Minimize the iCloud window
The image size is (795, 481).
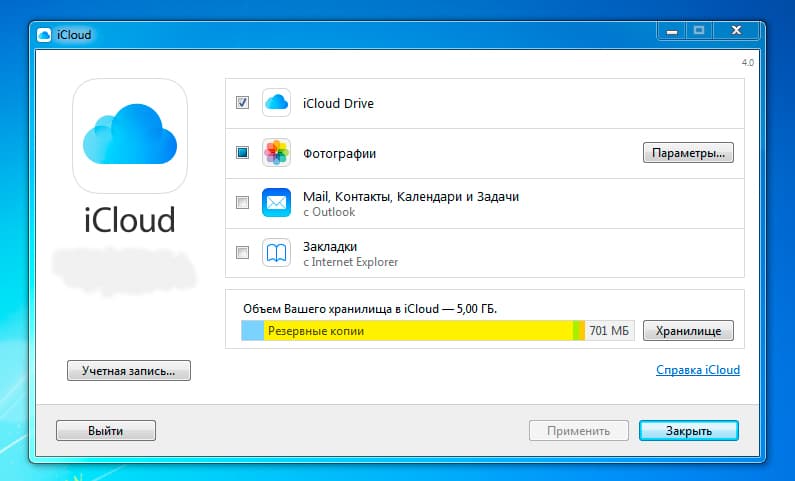672,31
